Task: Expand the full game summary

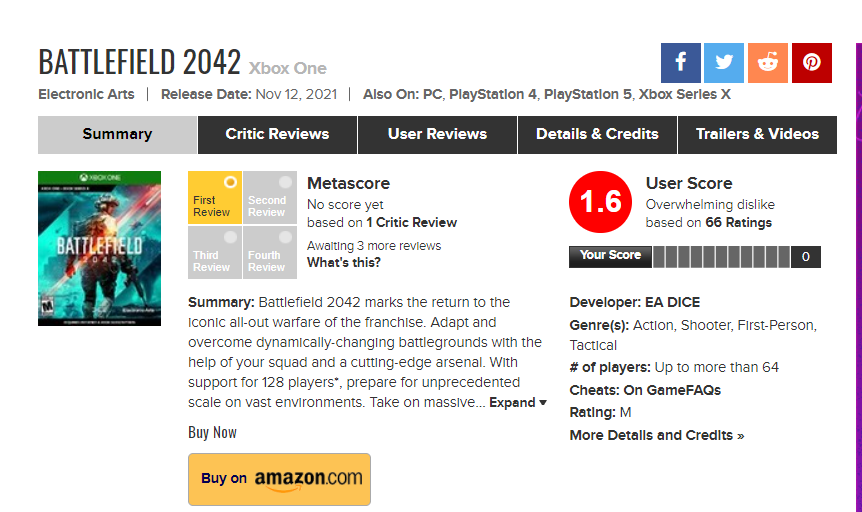Action: 517,403
